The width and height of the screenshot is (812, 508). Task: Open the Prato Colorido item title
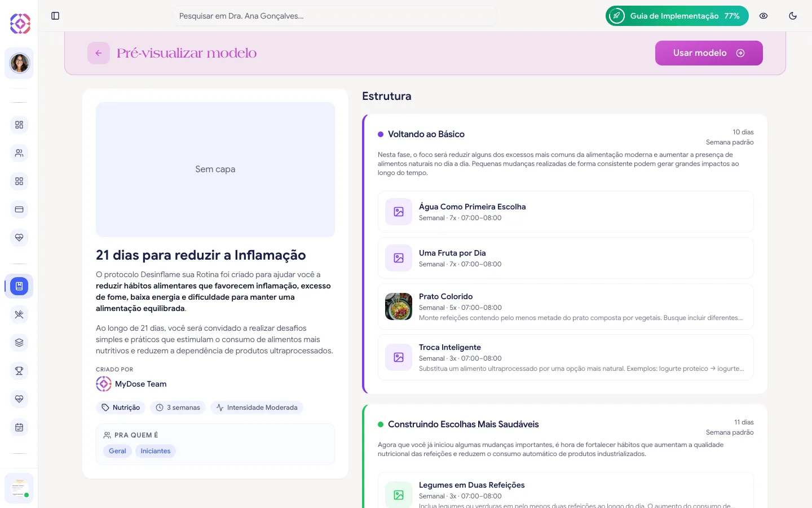[446, 296]
